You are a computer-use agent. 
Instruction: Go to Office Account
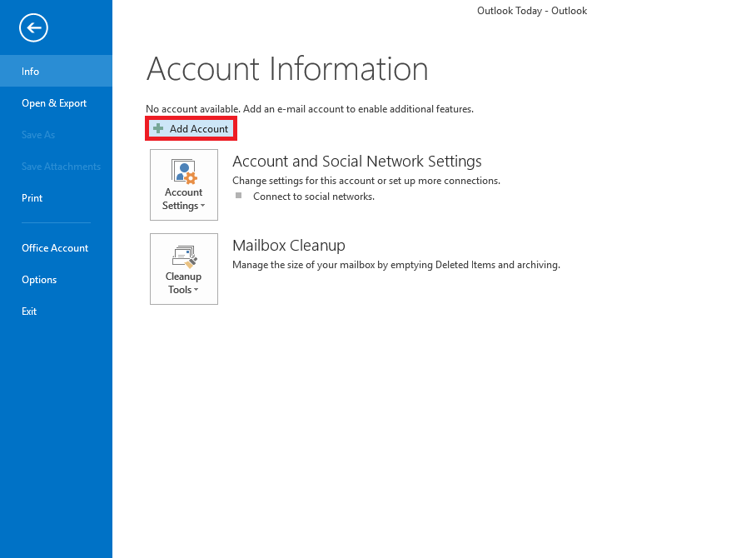(x=56, y=248)
